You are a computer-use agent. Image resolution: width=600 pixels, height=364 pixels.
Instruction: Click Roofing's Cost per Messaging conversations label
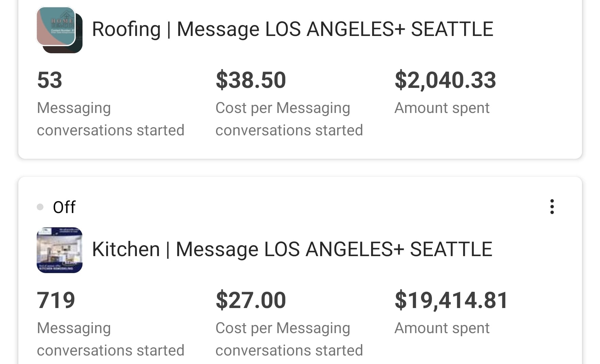pos(289,119)
